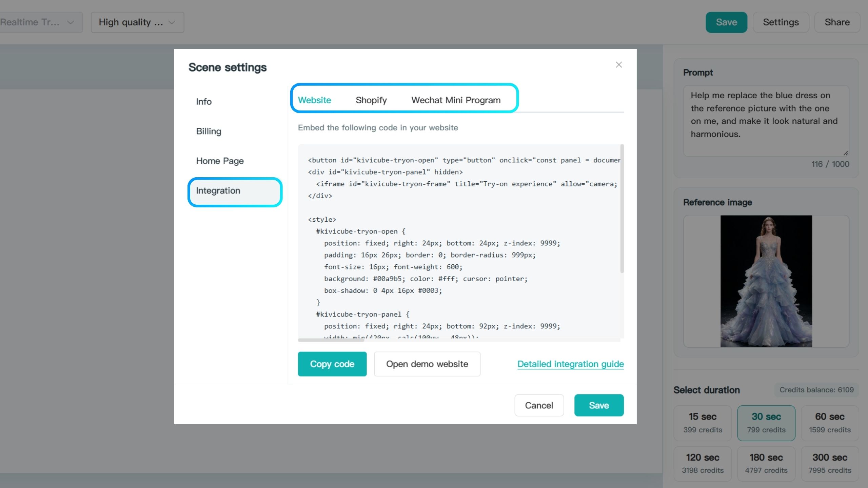Close the Scene settings dialog
The width and height of the screenshot is (868, 488).
(619, 65)
